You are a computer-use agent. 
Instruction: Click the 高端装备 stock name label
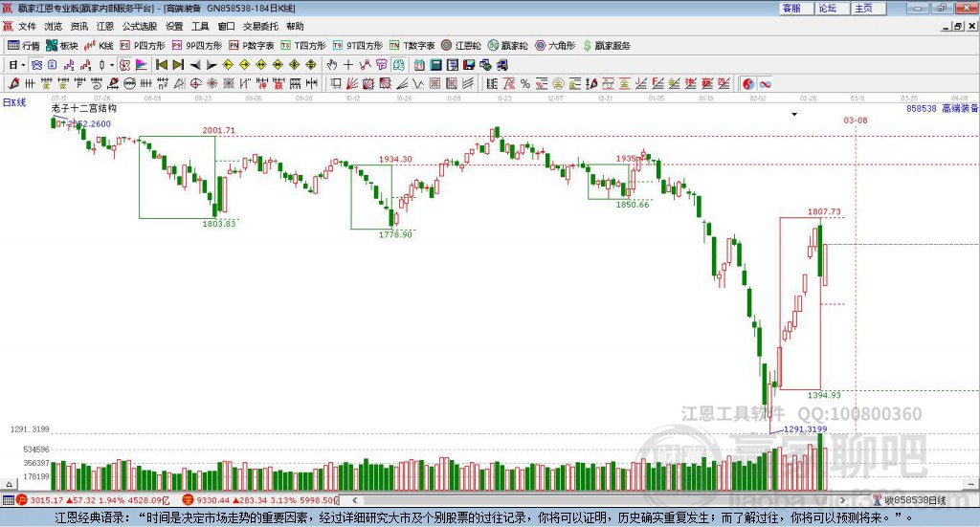959,109
